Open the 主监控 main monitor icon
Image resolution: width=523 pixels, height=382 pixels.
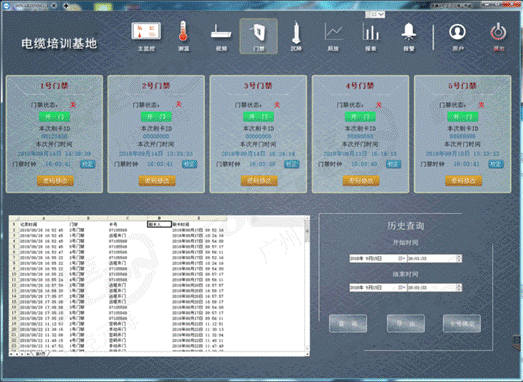point(146,36)
